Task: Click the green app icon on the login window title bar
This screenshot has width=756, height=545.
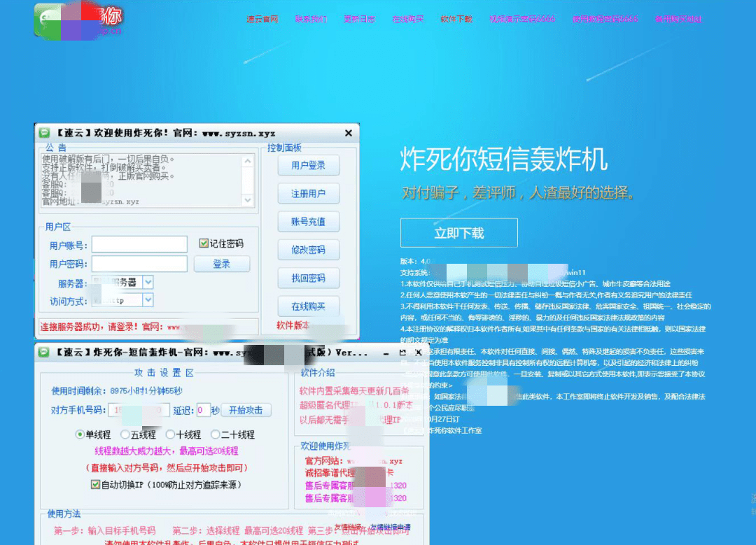Action: (x=43, y=133)
